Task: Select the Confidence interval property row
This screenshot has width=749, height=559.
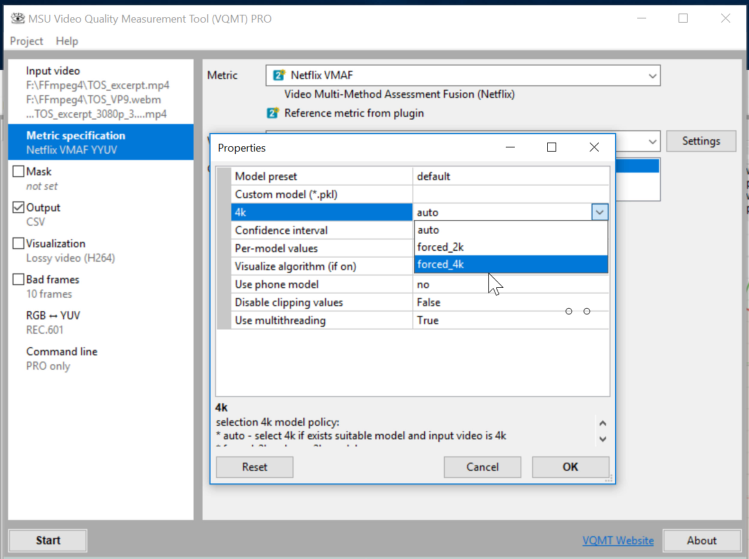Action: (x=321, y=230)
